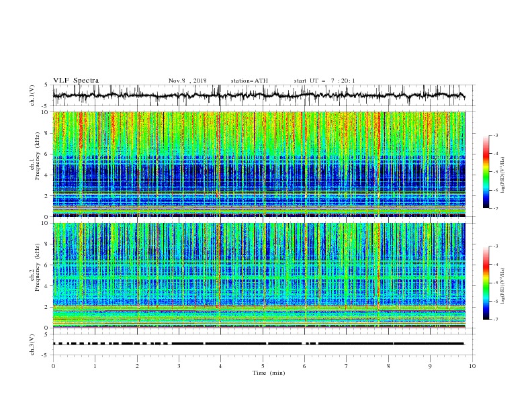532x411 pixels.
Task: Click the "2" kHz tick of ch.2 spectrogram
Action: pyautogui.click(x=47, y=307)
